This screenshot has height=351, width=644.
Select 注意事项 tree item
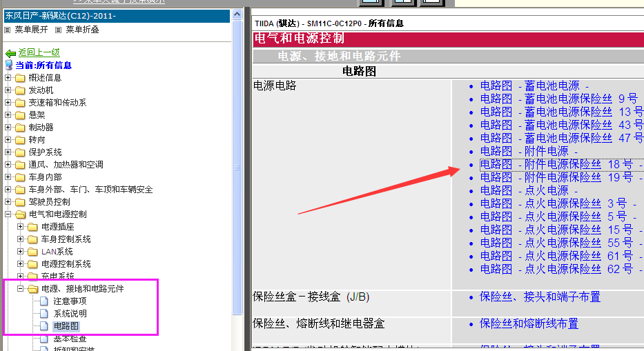(x=70, y=301)
